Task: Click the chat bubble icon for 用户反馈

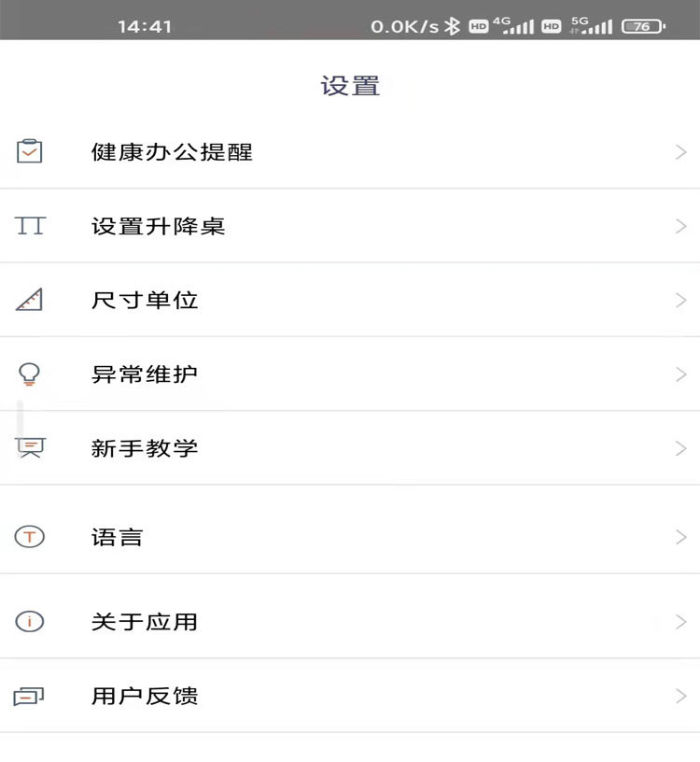Action: coord(30,696)
